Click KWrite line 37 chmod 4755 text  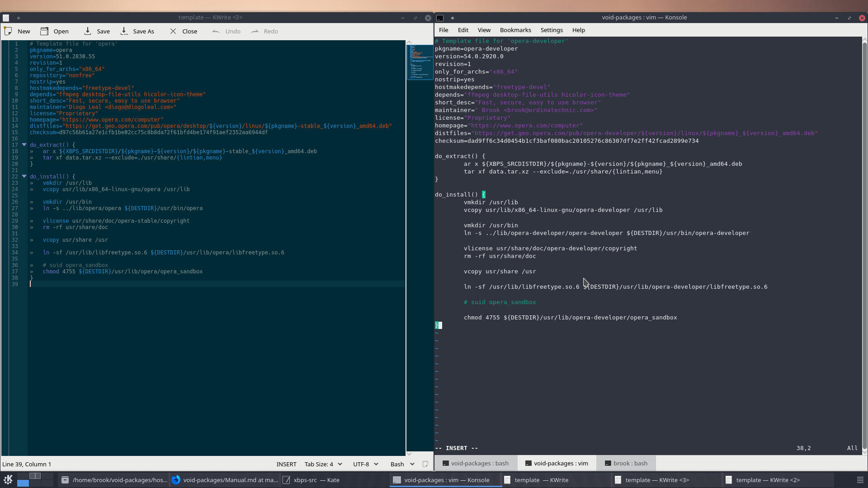click(123, 272)
